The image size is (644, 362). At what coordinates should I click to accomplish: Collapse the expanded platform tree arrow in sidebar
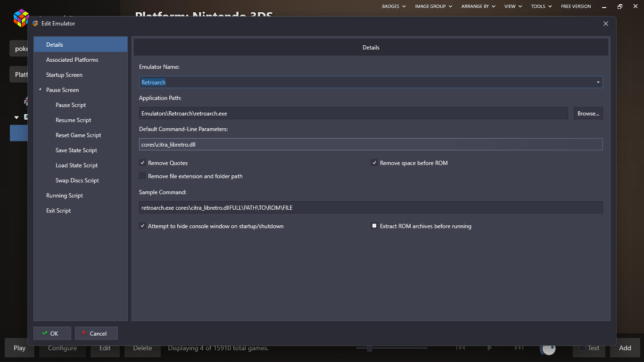(x=17, y=117)
